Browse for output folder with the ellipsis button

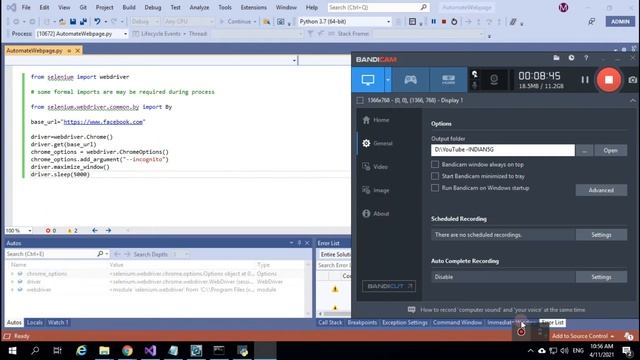point(584,151)
